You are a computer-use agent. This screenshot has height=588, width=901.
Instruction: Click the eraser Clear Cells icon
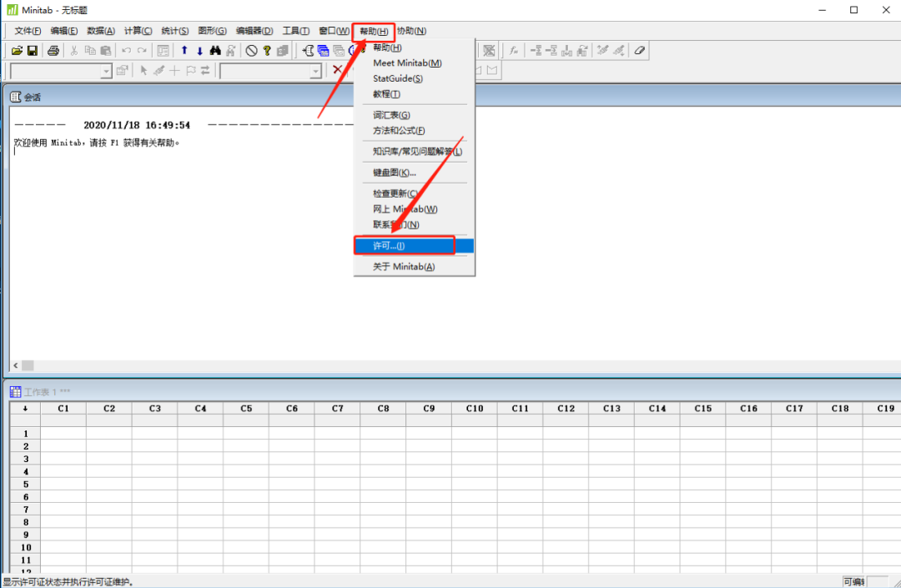[640, 51]
